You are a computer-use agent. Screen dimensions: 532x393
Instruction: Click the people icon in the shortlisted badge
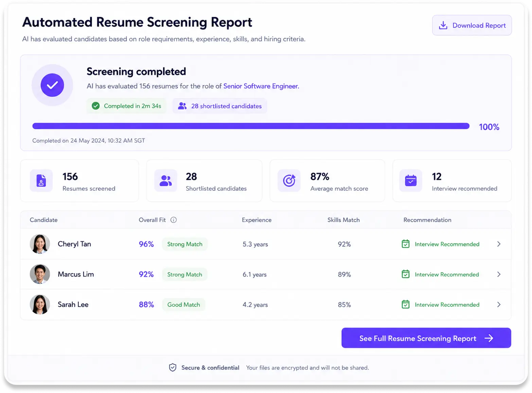182,106
